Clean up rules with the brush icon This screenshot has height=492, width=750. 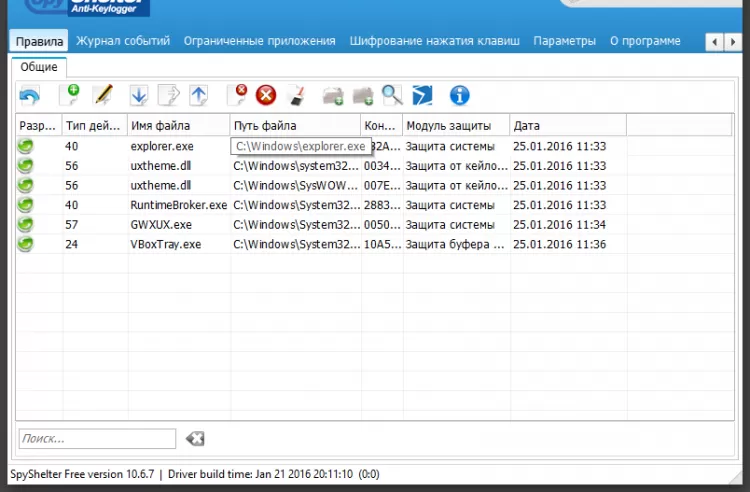coord(298,95)
